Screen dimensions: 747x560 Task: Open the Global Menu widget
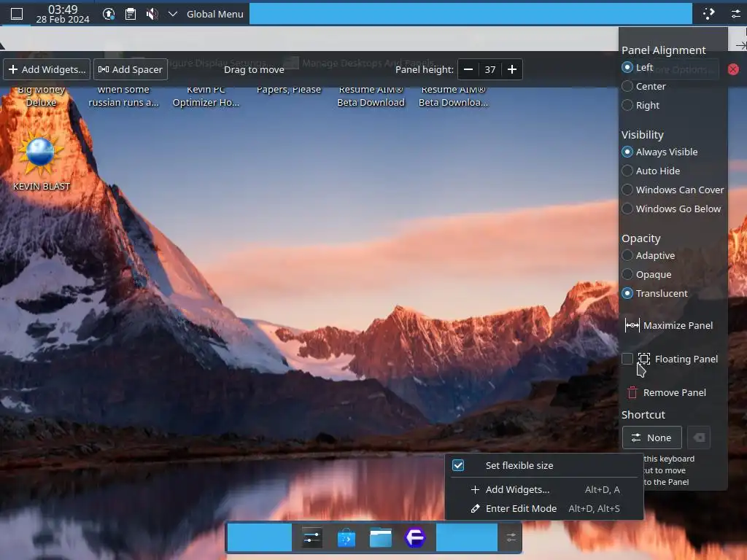pyautogui.click(x=215, y=15)
